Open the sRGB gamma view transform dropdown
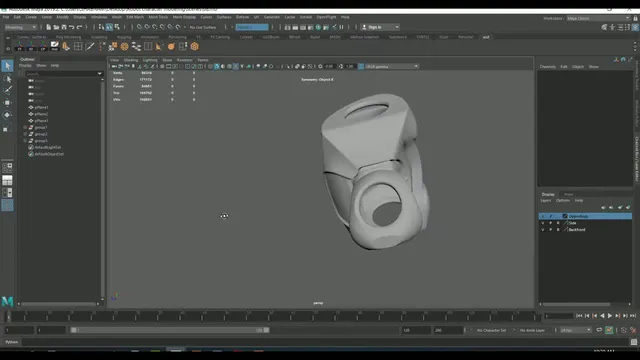640x360 pixels. (x=391, y=66)
